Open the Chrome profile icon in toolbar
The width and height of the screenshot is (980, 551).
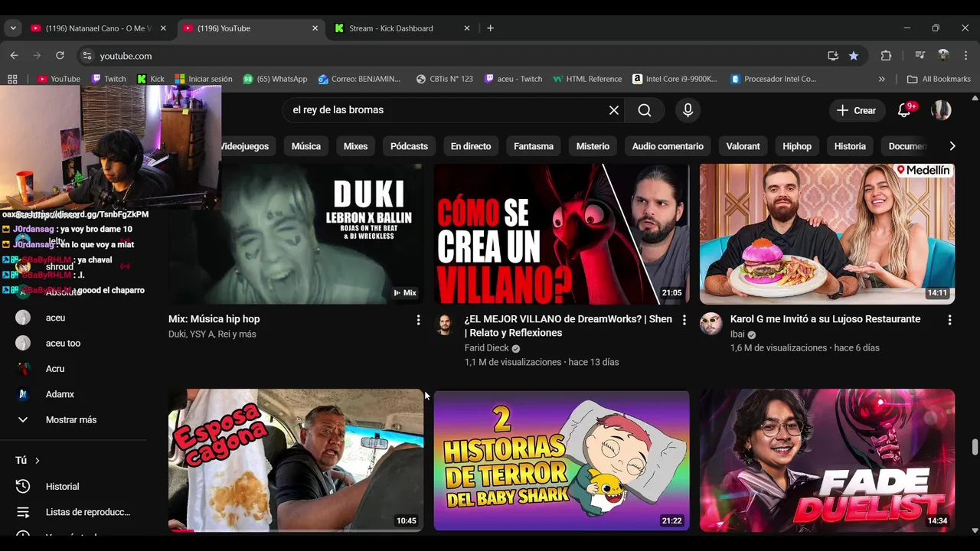click(x=943, y=56)
